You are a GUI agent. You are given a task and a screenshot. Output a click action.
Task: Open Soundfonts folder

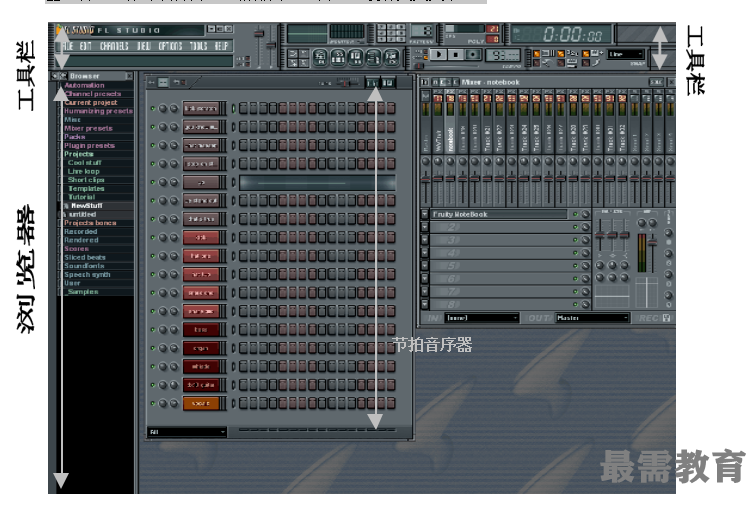click(84, 266)
